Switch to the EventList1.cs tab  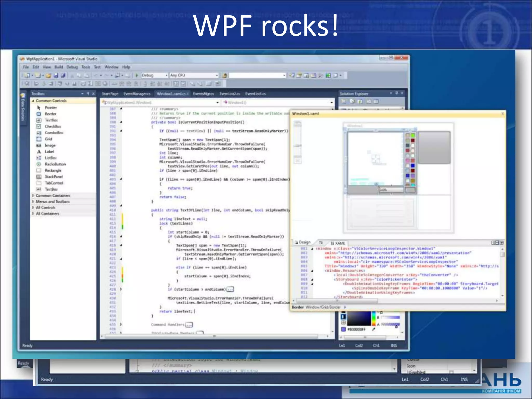coord(255,94)
